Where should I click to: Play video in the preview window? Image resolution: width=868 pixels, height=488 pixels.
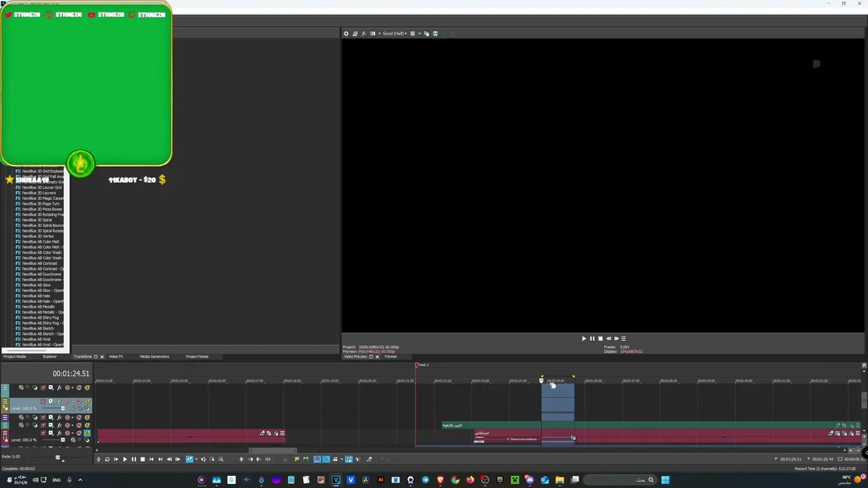click(x=584, y=338)
